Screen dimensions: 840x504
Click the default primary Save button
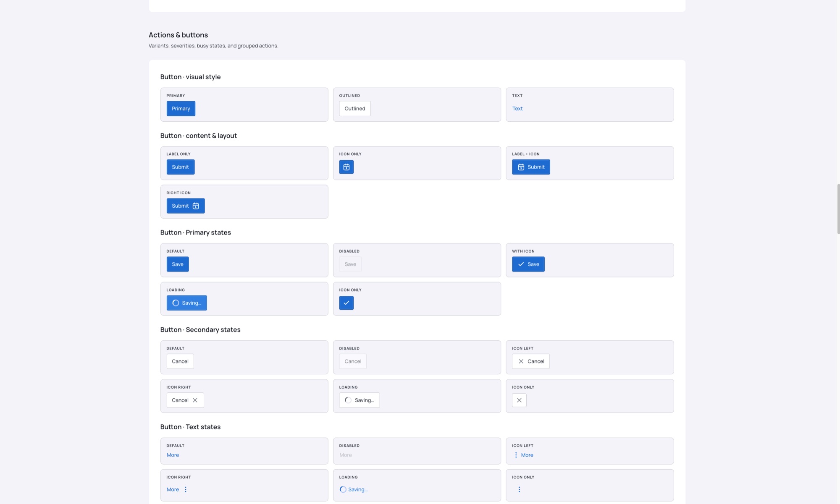point(178,264)
